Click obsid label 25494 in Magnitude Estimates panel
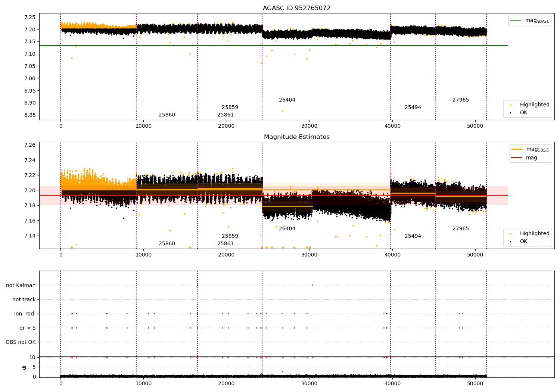The height and width of the screenshot is (392, 560). (x=413, y=236)
